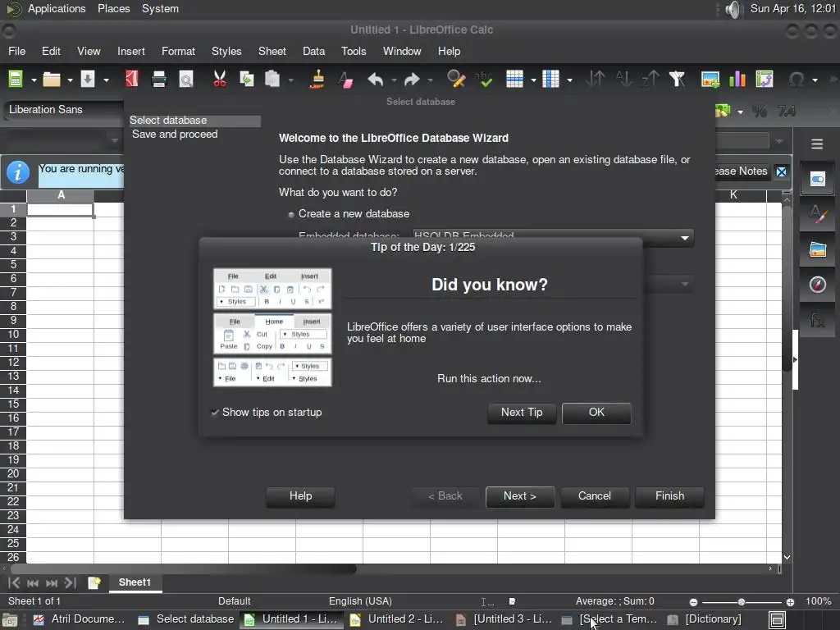Viewport: 840px width, 630px height.
Task: Click the Paste clipboard icon
Action: click(272, 80)
